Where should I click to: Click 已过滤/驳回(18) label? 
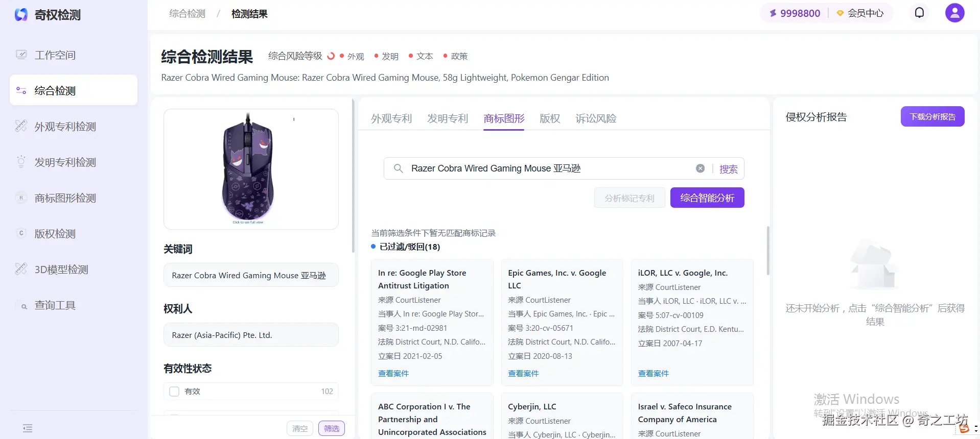tap(410, 247)
